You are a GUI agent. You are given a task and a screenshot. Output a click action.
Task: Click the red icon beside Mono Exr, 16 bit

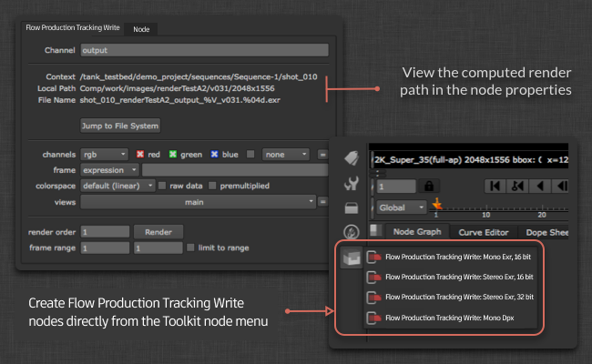[373, 258]
